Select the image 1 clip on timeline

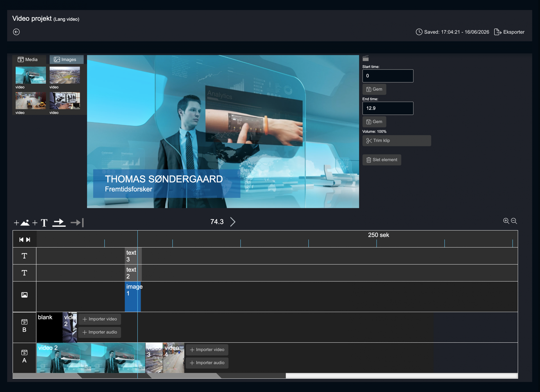[x=133, y=297]
